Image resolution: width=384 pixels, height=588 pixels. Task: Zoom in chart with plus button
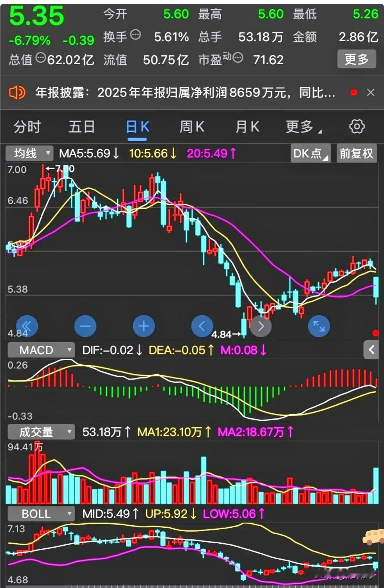[x=144, y=326]
